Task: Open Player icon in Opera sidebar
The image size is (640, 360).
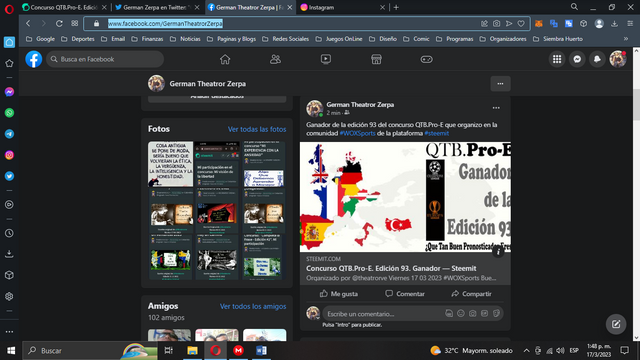Action: (x=9, y=204)
